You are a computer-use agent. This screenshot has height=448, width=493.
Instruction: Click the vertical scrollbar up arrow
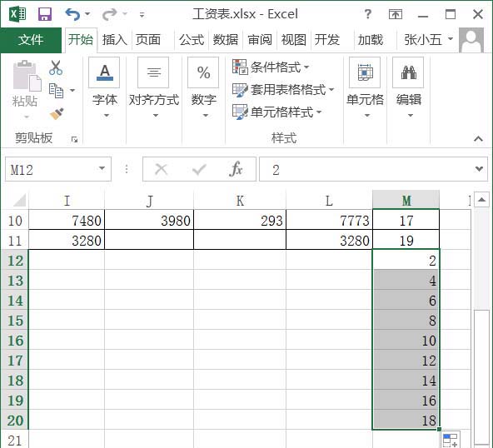(x=481, y=199)
